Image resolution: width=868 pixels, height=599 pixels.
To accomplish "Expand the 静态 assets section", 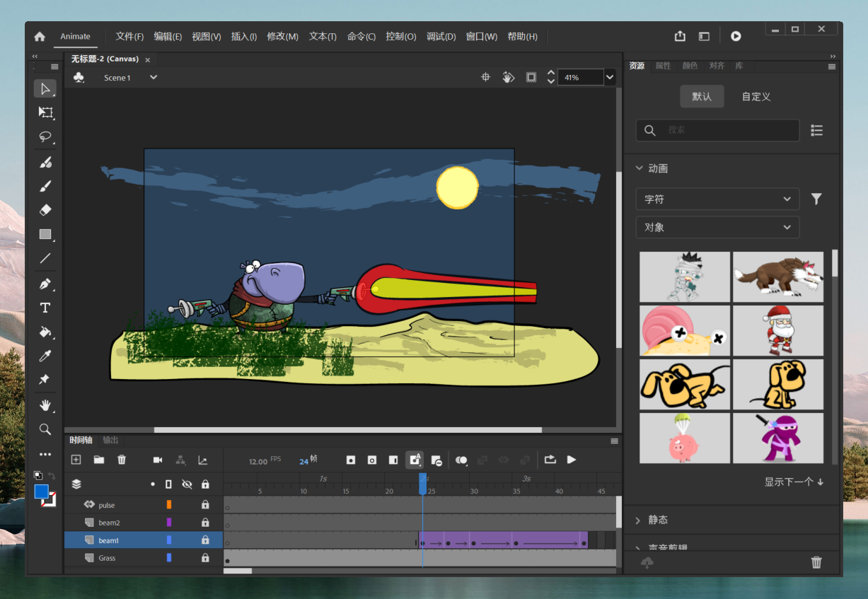I will pyautogui.click(x=657, y=520).
